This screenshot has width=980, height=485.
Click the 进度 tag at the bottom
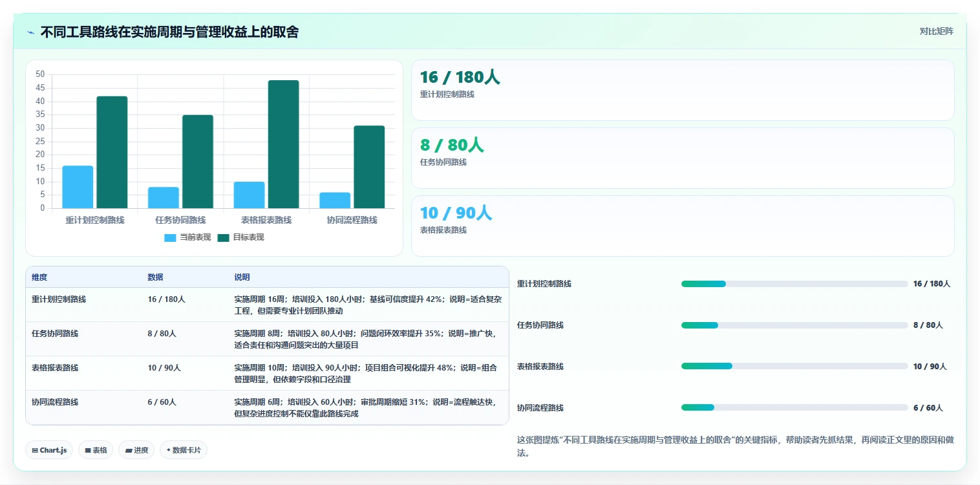click(136, 450)
